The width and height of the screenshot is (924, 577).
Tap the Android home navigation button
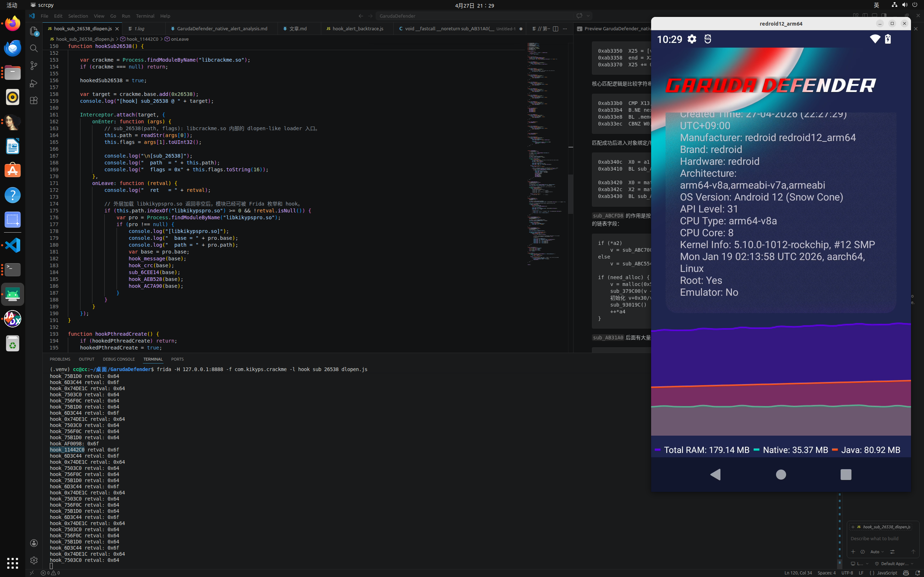click(781, 474)
